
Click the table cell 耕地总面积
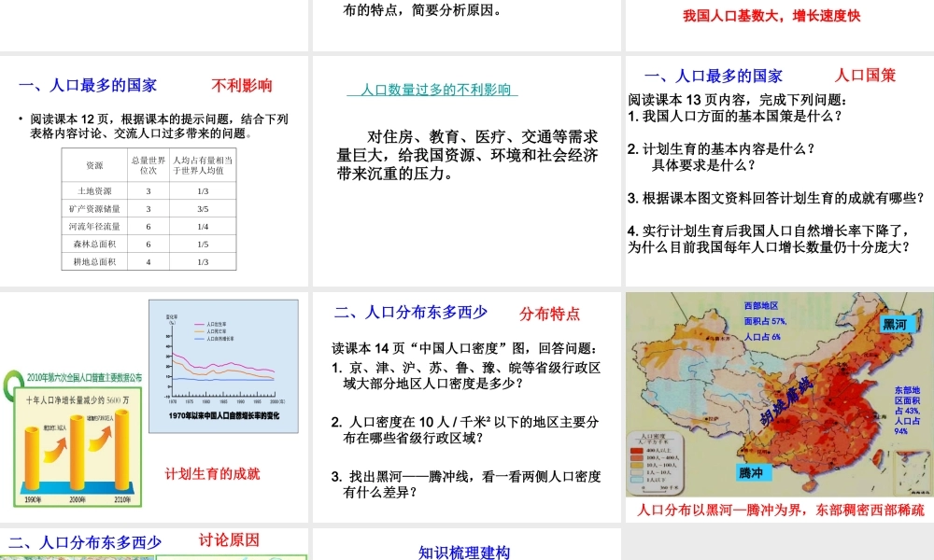click(x=94, y=262)
